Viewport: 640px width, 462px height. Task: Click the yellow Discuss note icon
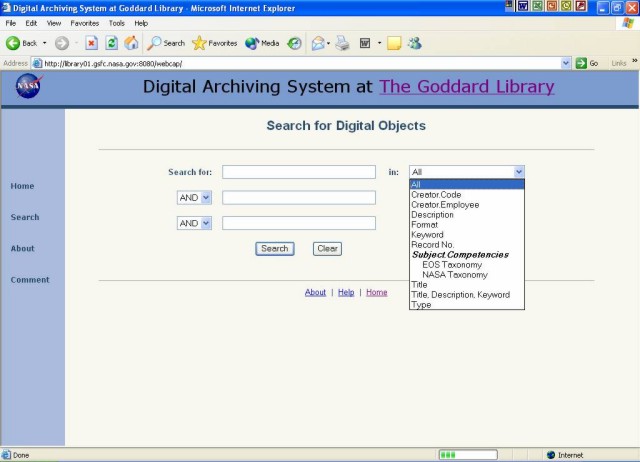tap(394, 43)
